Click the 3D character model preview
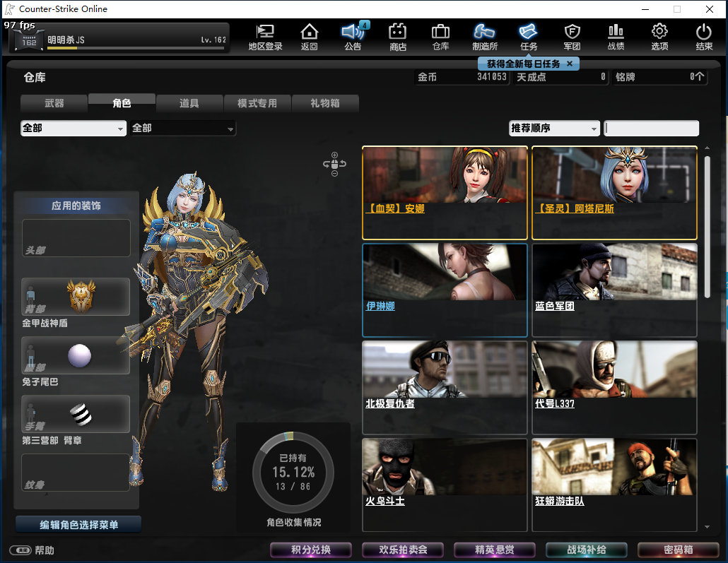Screen dimensions: 728x563 click(x=195, y=330)
